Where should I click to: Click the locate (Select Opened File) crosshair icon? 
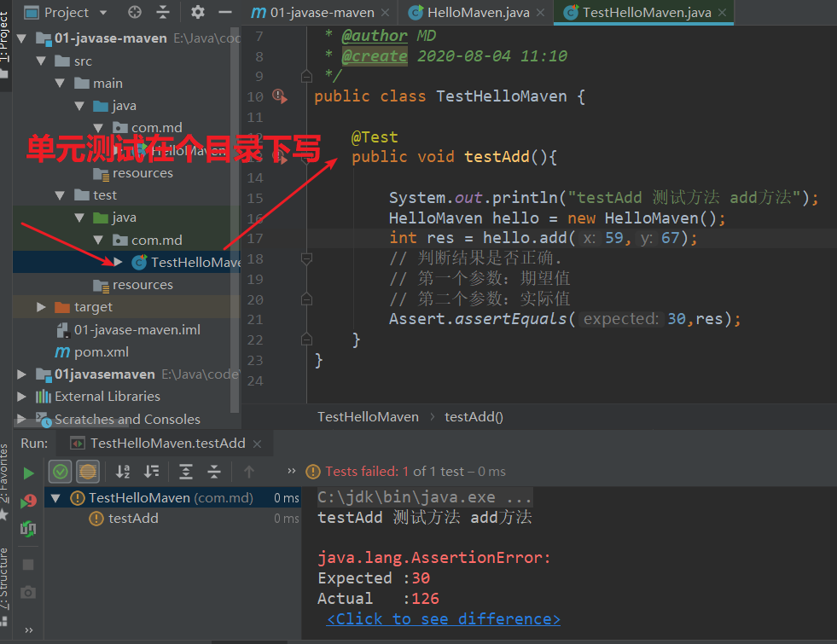135,12
